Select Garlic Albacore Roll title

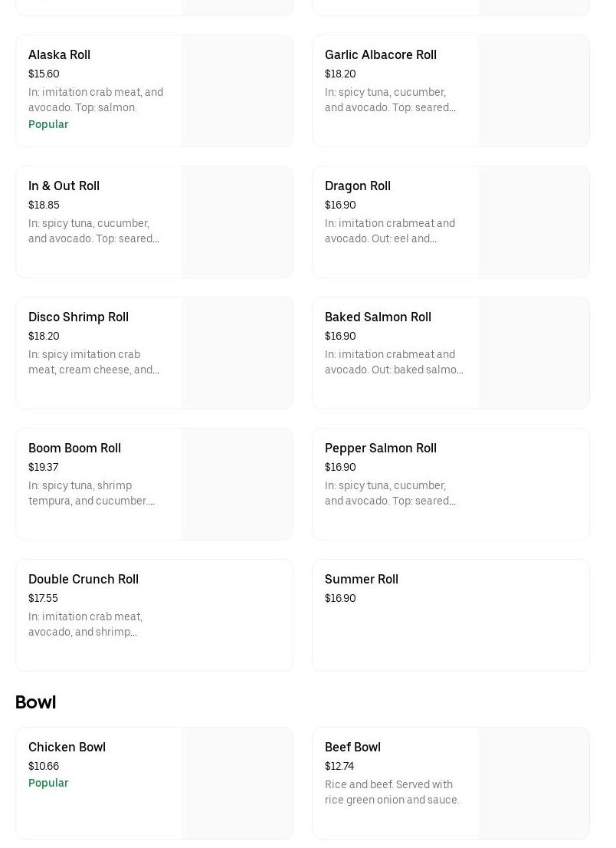380,55
